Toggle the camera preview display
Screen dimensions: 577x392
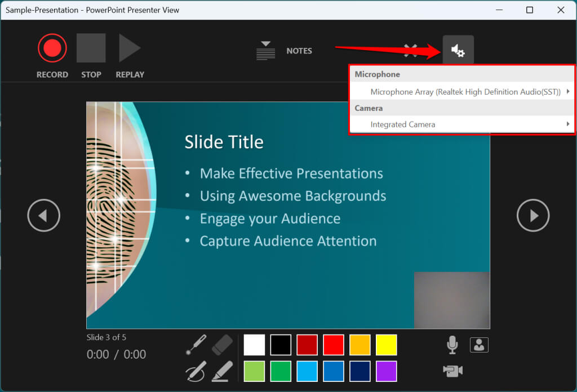click(x=479, y=345)
